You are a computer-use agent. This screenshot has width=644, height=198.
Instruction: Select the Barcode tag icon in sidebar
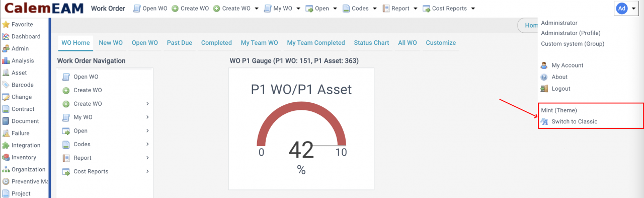point(6,85)
